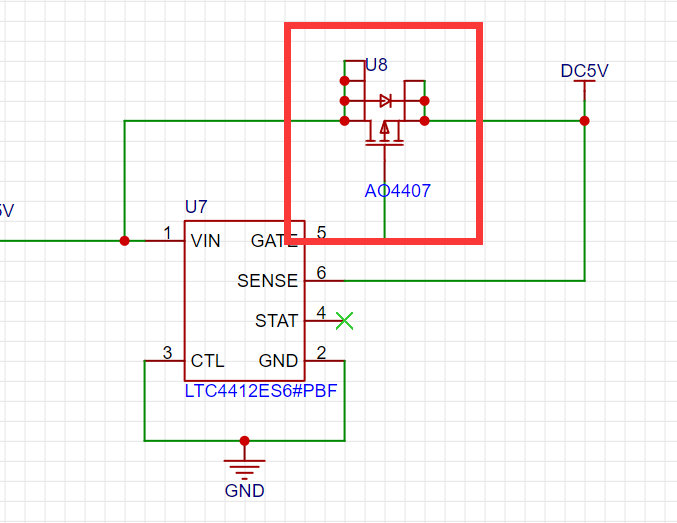Select the no-connect X marker on STAT

[x=345, y=321]
